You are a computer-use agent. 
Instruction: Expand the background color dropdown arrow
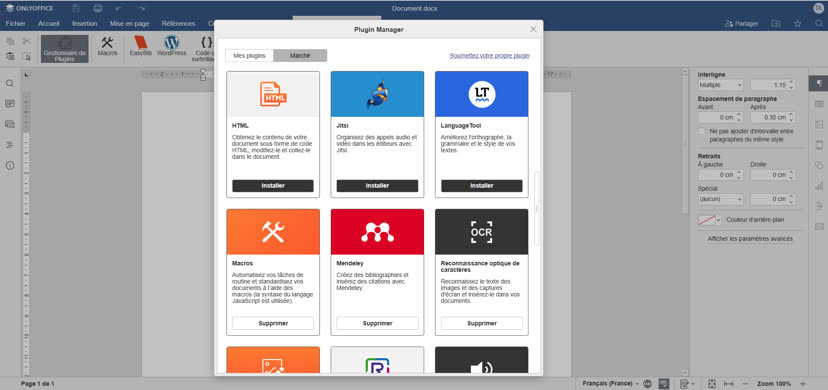click(x=718, y=221)
